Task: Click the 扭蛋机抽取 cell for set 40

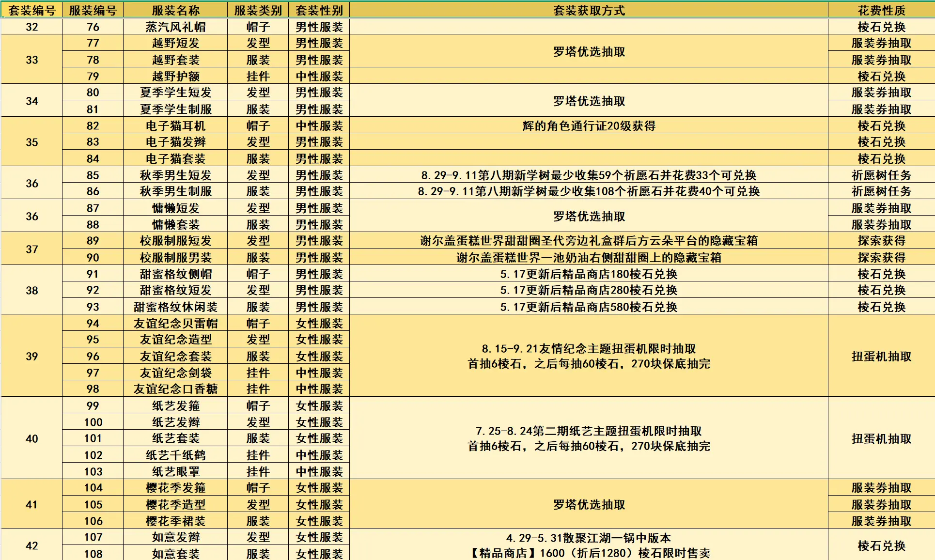Action: [881, 439]
